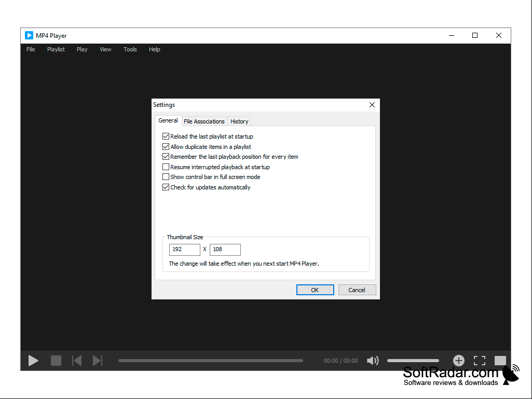Image resolution: width=532 pixels, height=399 pixels.
Task: Stop playback with the square Stop button
Action: pyautogui.click(x=56, y=361)
